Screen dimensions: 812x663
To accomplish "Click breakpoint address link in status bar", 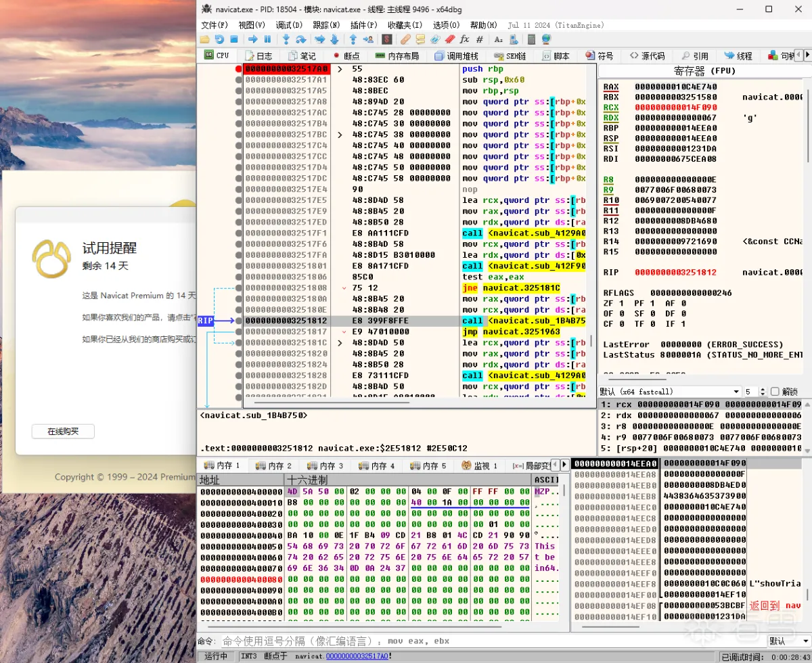I will [x=357, y=656].
